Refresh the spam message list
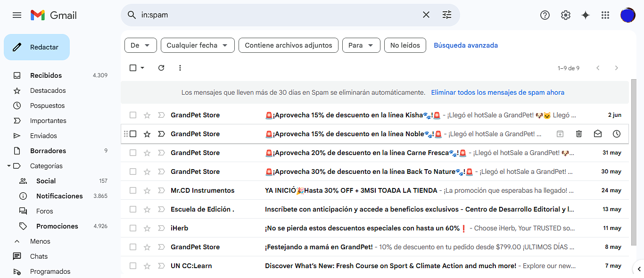 (161, 68)
